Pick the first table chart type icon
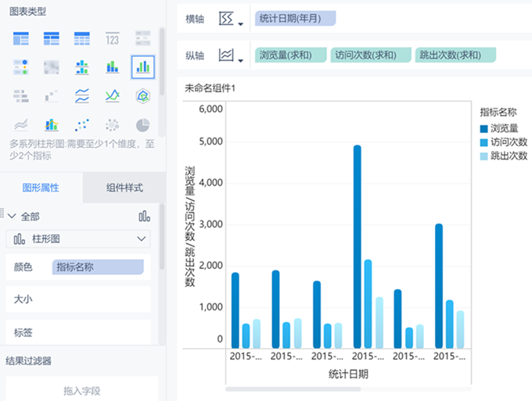This screenshot has width=532, height=401. (21, 38)
